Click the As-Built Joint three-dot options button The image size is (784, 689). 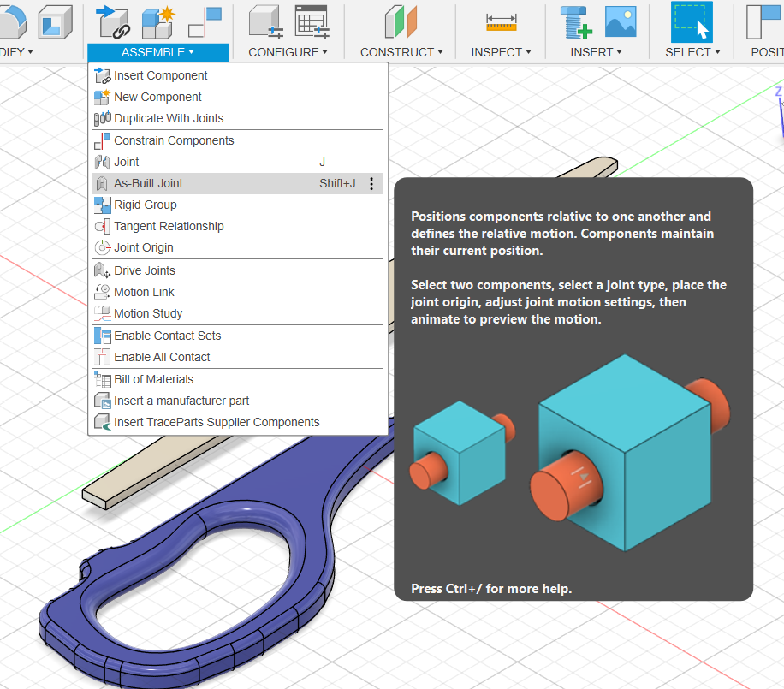pos(371,183)
